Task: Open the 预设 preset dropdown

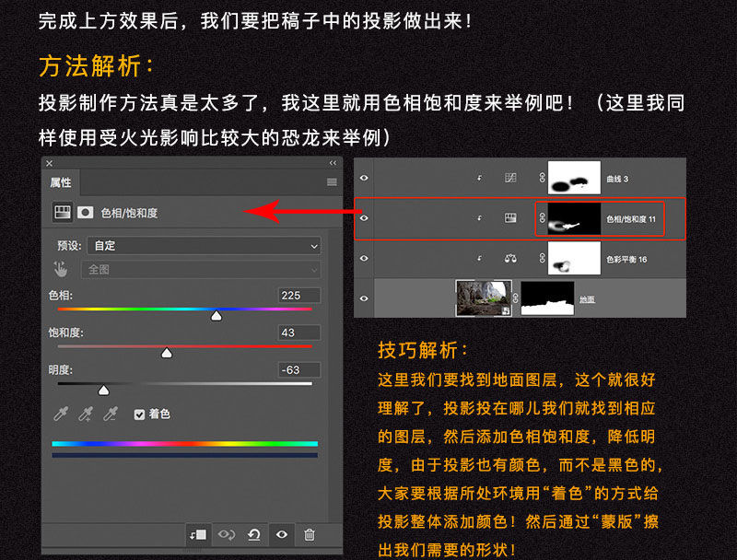Action: pyautogui.click(x=203, y=246)
